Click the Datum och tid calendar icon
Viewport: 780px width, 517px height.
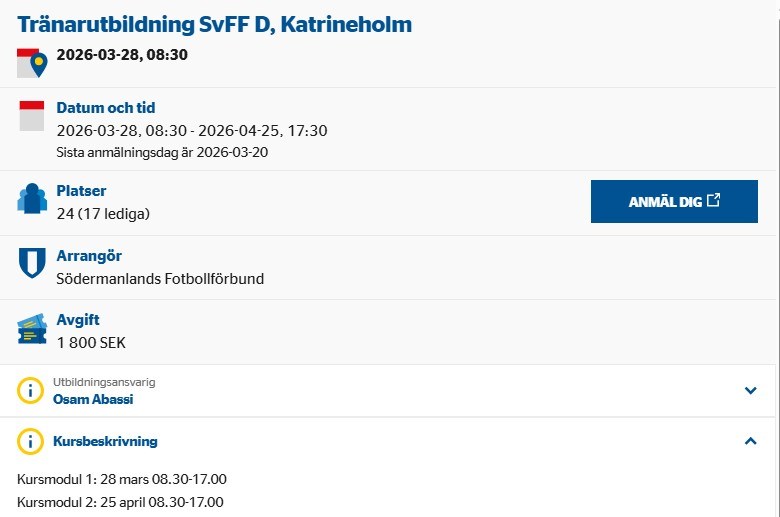(32, 116)
